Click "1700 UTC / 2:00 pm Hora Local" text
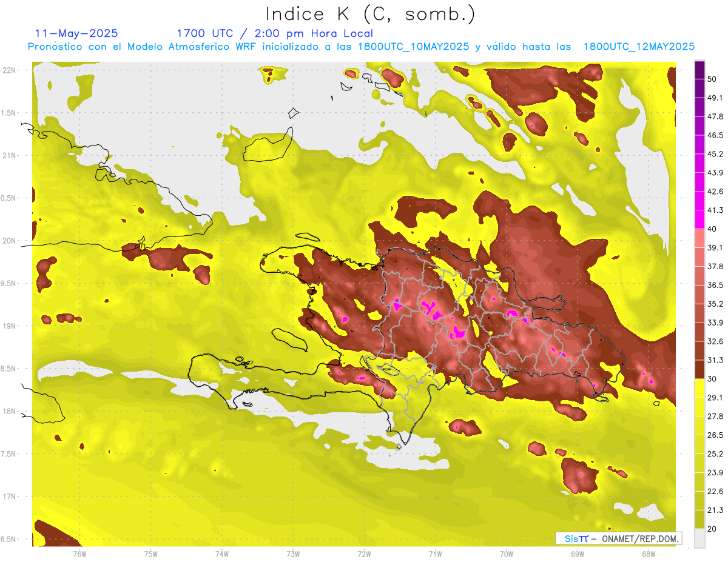The height and width of the screenshot is (562, 728). (x=275, y=33)
